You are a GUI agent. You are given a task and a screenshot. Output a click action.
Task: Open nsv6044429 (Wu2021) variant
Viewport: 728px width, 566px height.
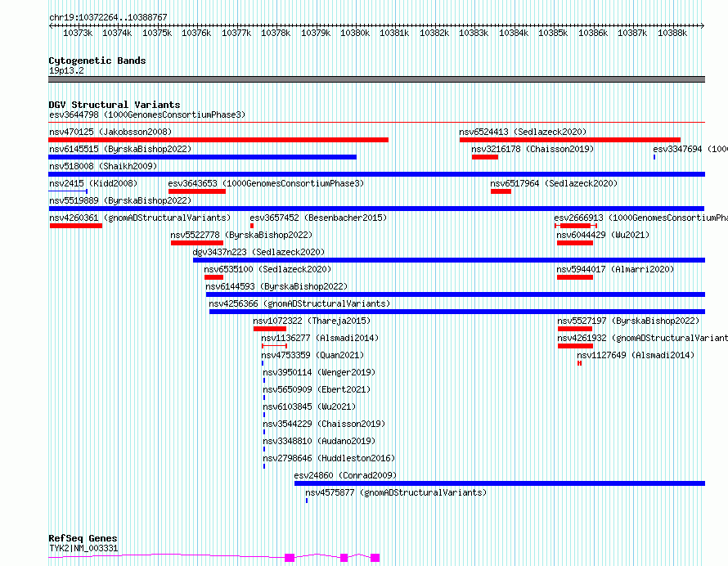[603, 235]
